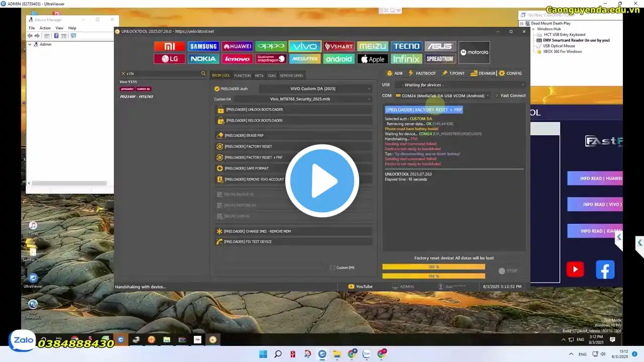Open the Custom DA file dropdown

pyautogui.click(x=303, y=99)
